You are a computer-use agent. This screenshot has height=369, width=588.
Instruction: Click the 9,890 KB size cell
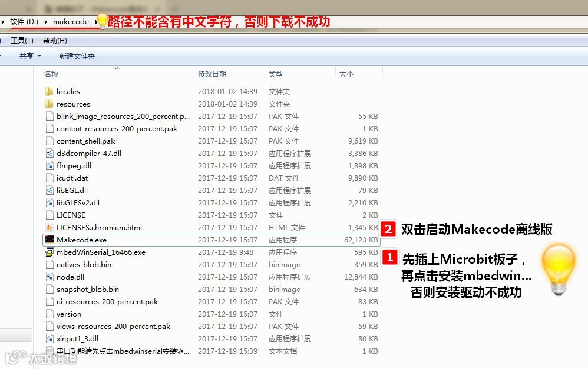pyautogui.click(x=362, y=178)
